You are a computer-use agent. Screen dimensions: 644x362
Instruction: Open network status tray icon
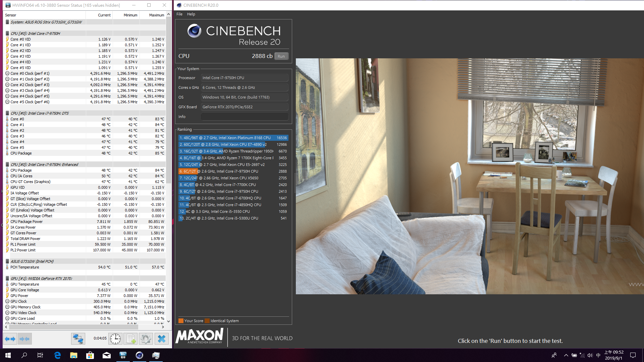coord(582,355)
